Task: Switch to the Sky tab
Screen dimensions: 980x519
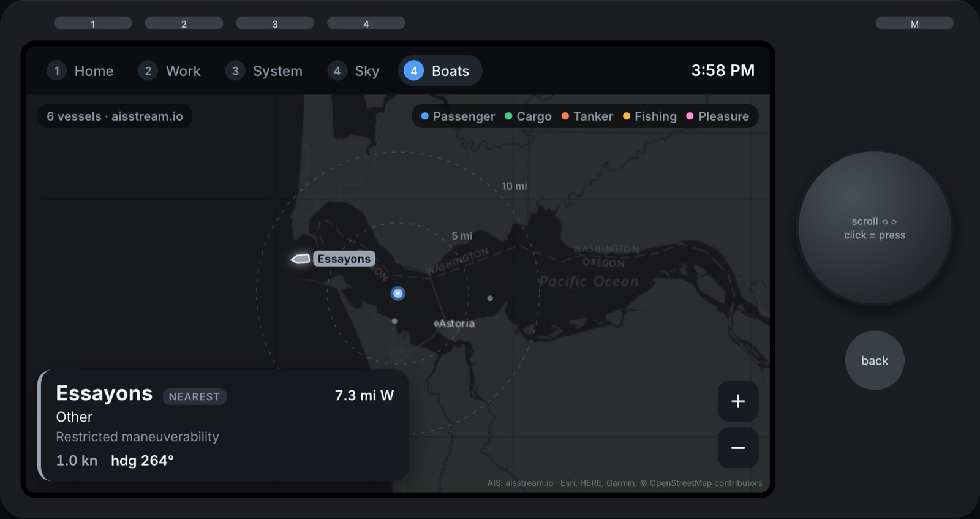Action: [354, 71]
